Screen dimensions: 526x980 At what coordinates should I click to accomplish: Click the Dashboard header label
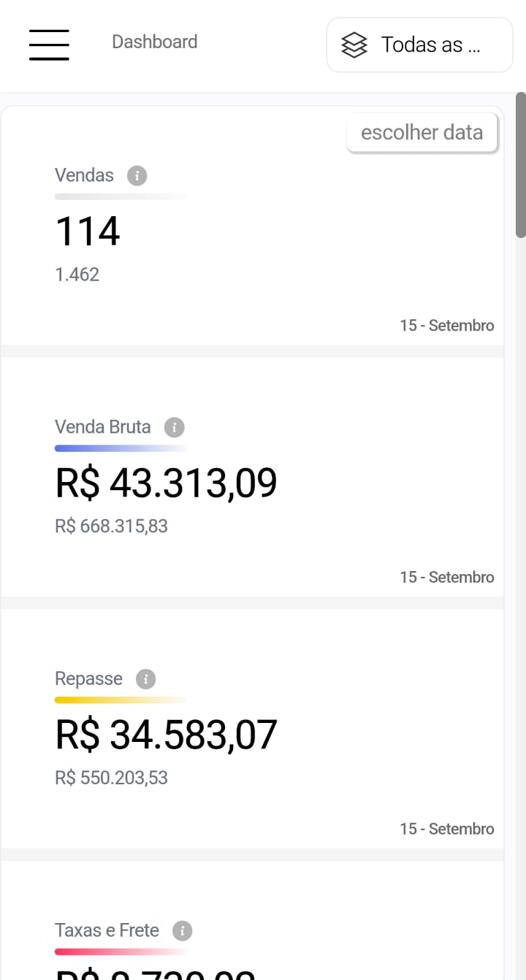point(154,42)
